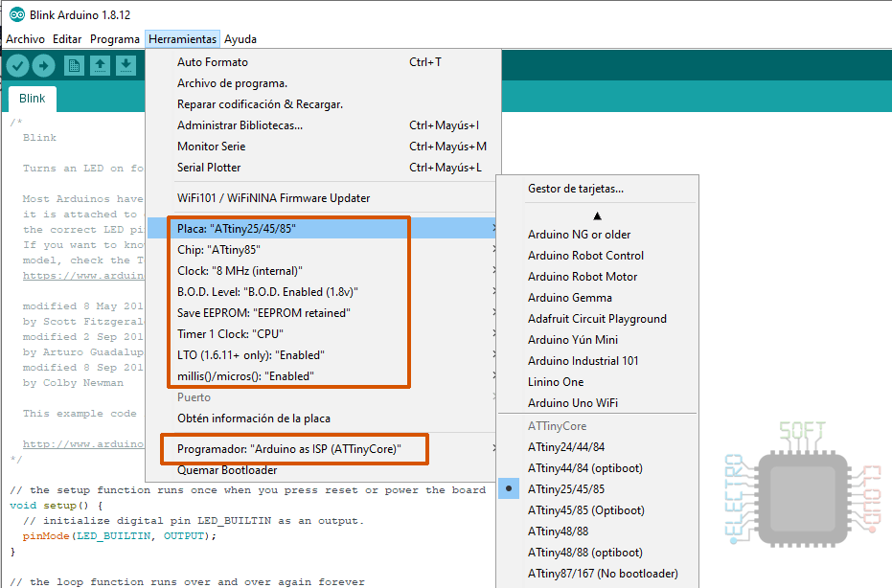Choose Quemar Bootloader

(322, 469)
